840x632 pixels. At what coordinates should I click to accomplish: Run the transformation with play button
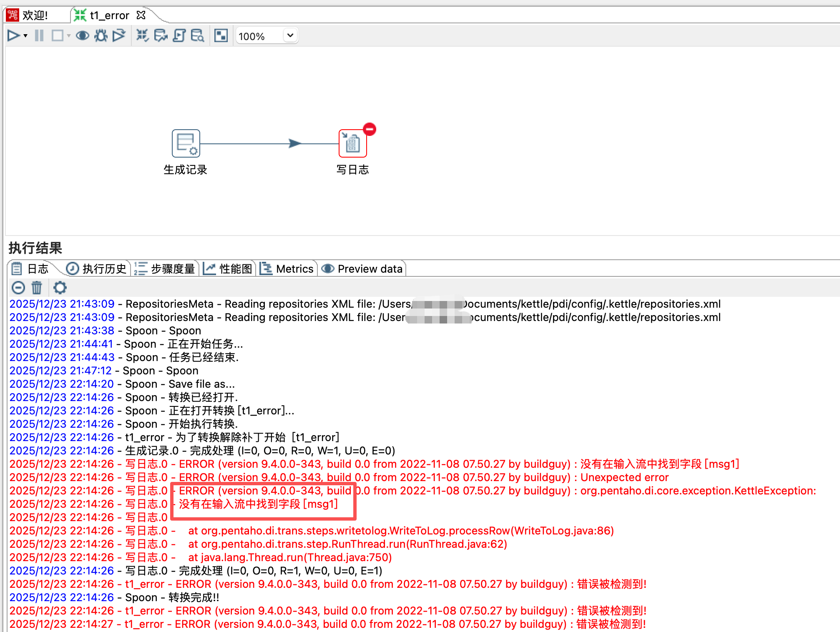coord(13,36)
